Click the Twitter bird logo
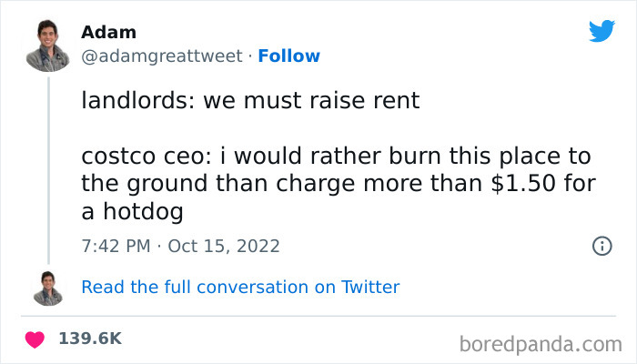 coord(602,32)
